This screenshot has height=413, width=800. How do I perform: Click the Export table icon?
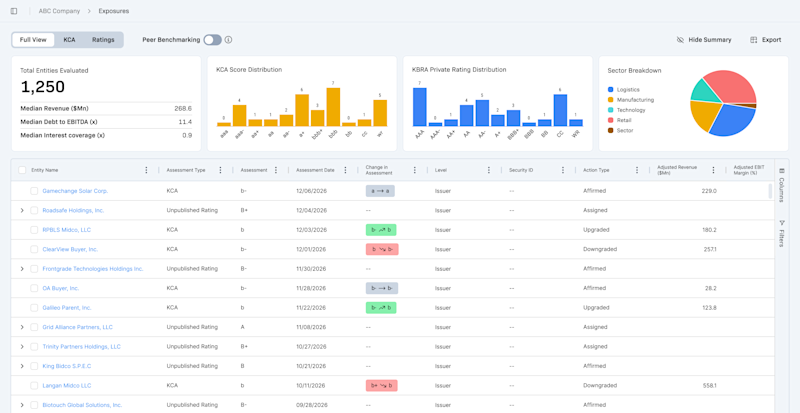tap(754, 40)
